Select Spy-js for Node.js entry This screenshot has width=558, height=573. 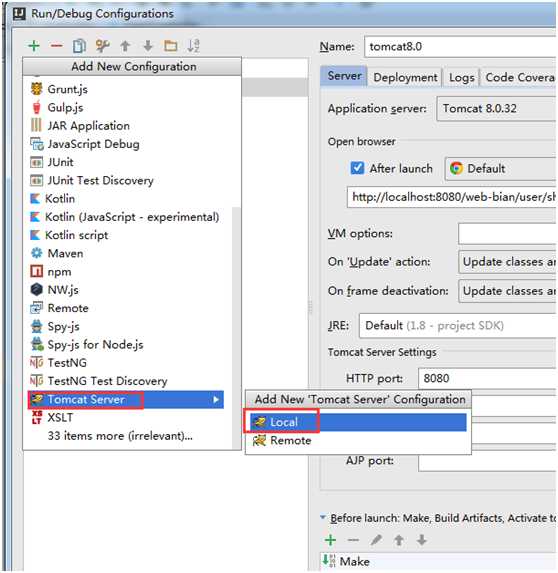click(x=127, y=345)
